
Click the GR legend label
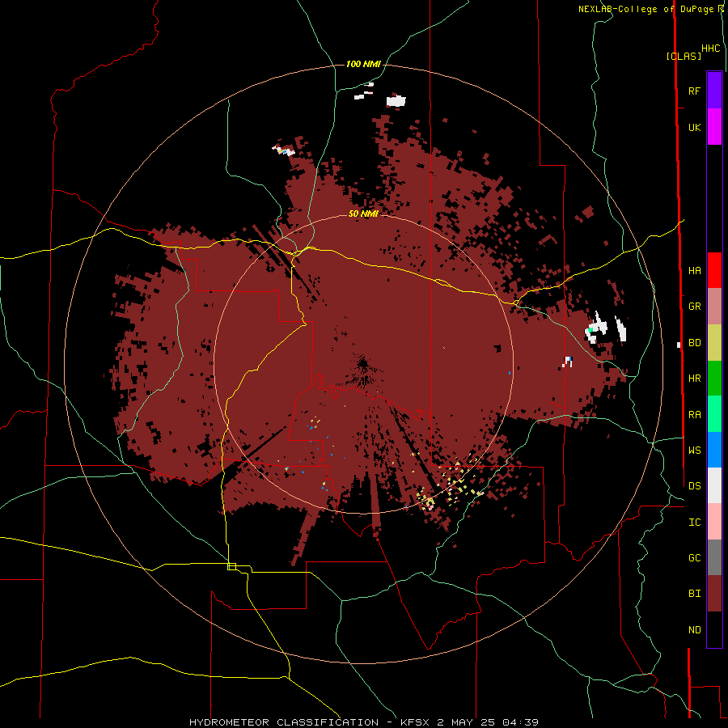point(694,307)
